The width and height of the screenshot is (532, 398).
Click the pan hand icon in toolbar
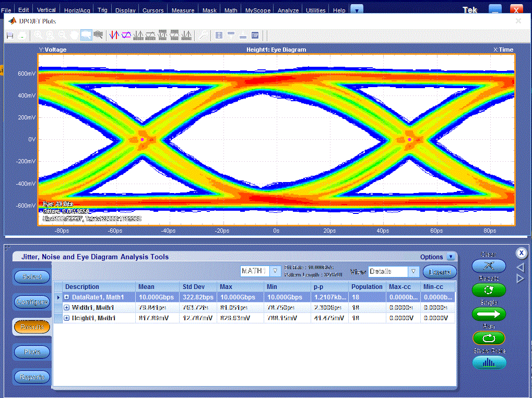coord(74,35)
